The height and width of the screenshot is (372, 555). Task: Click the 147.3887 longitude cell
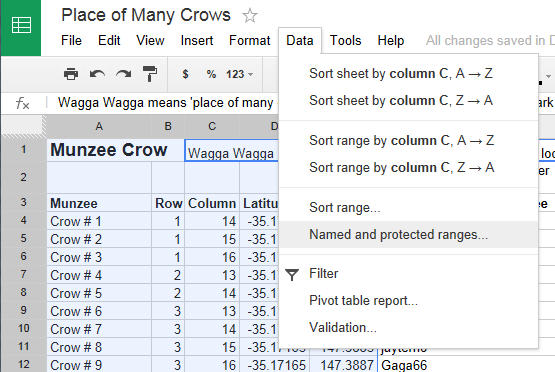[344, 365]
